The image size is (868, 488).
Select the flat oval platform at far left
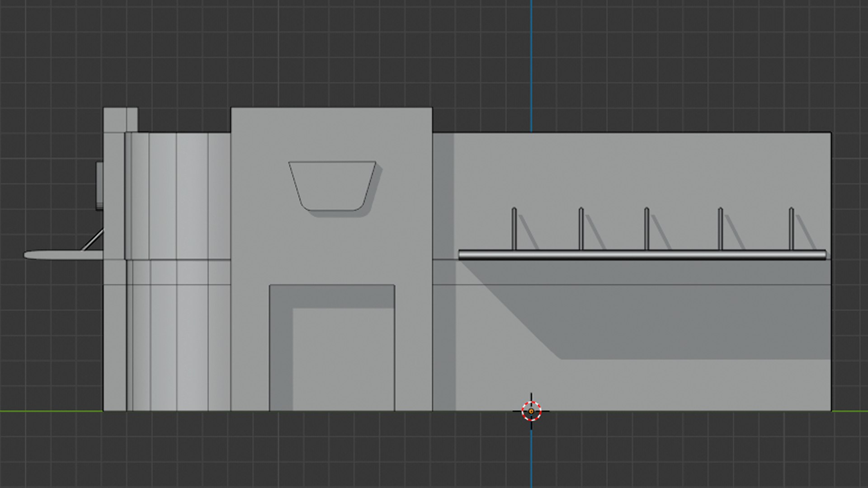click(63, 255)
